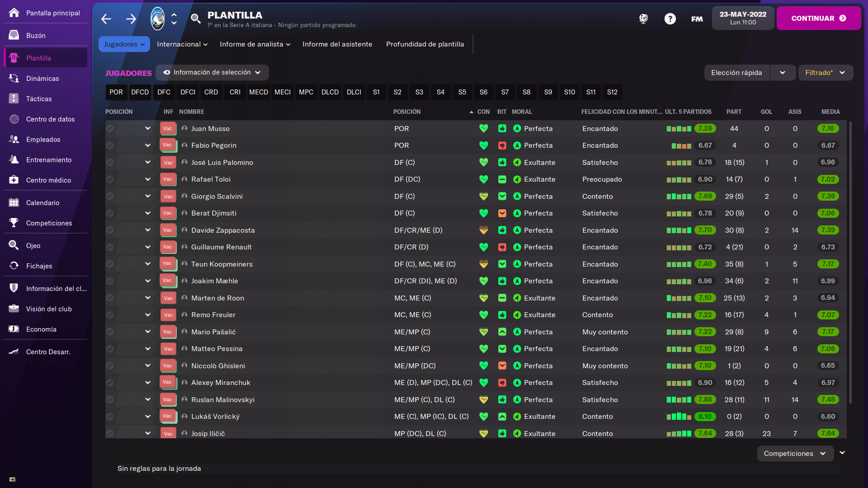Image resolution: width=868 pixels, height=488 pixels.
Task: Open the world globe icon
Action: tap(643, 19)
